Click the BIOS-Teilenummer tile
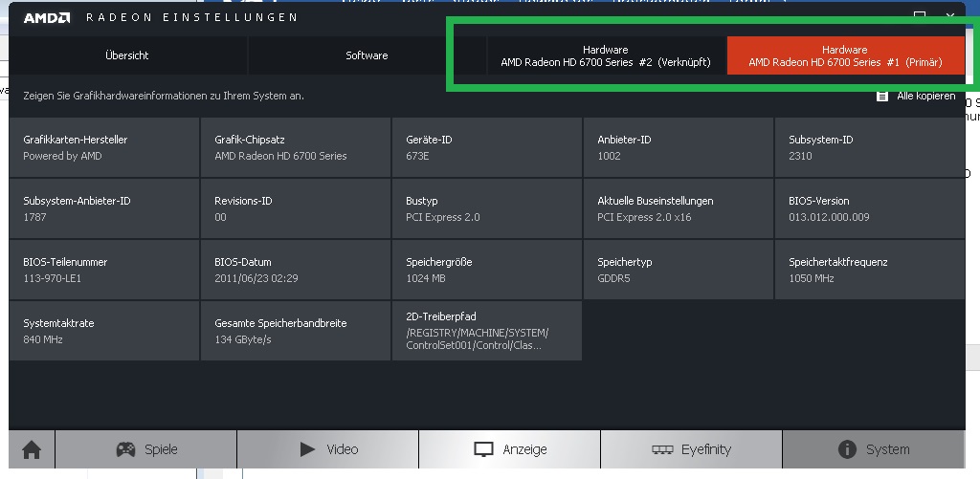Screen dimensions: 980x479 tap(104, 270)
